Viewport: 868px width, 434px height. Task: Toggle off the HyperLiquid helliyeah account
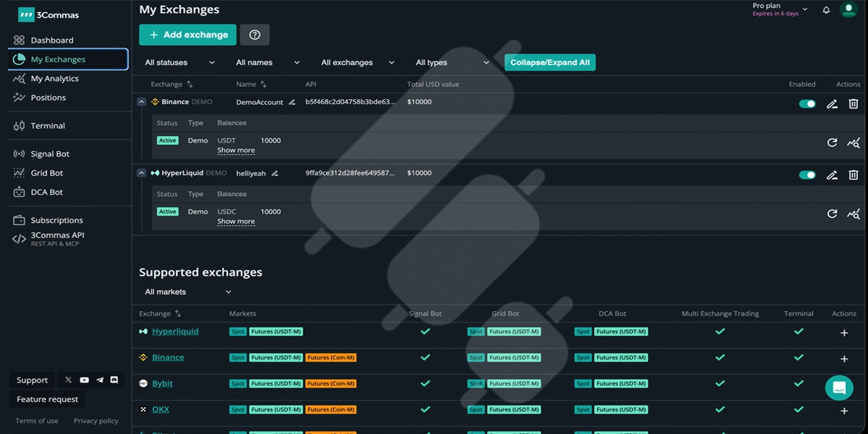coord(807,175)
